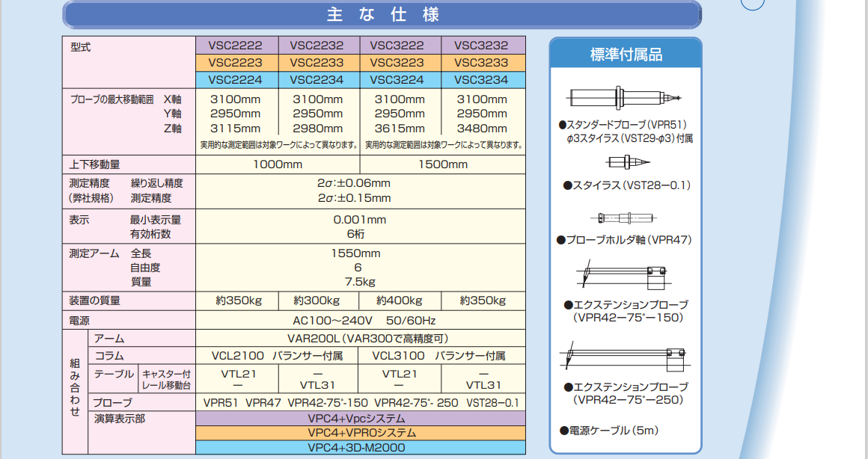Click the probe list entry VPR42-75°-150
Screen dimensions: 868x459
[328, 403]
